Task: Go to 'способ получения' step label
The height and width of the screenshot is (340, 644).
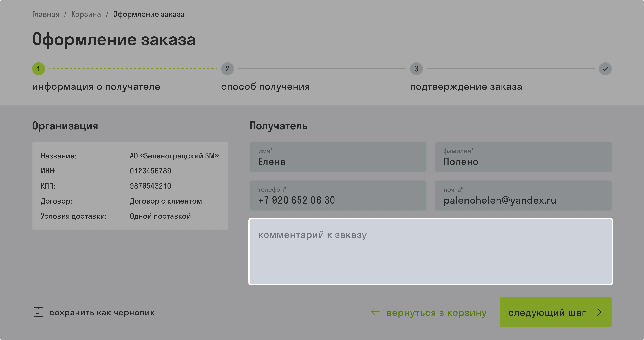Action: (x=265, y=87)
